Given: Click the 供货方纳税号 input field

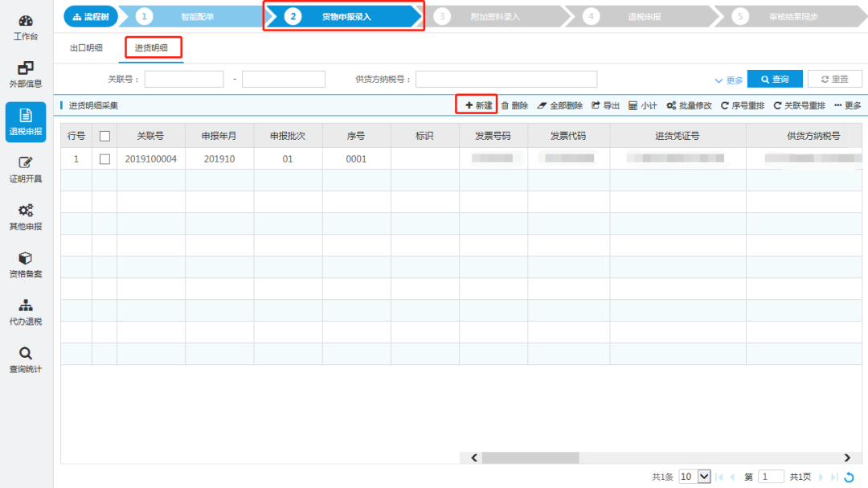Looking at the screenshot, I should point(506,80).
